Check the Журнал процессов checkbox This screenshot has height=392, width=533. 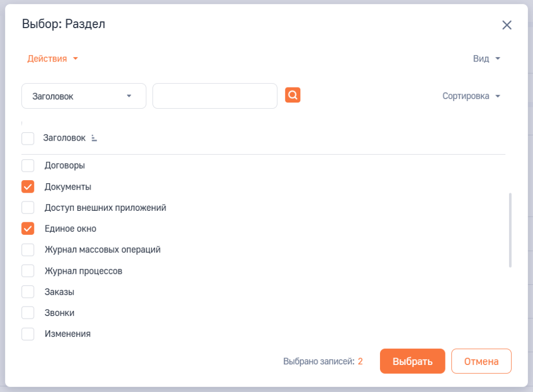tap(28, 271)
